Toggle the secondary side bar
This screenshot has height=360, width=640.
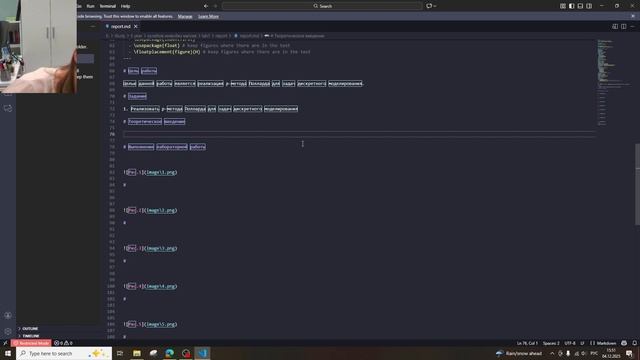(589, 6)
